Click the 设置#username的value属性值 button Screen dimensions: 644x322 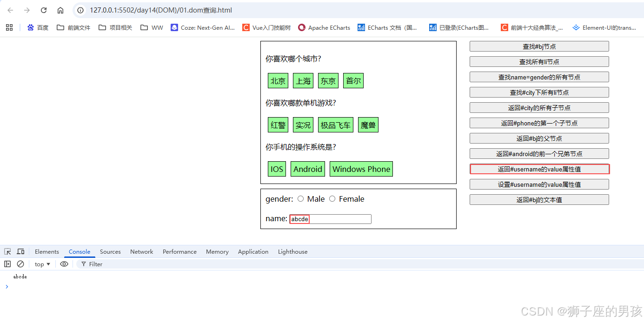coord(539,184)
